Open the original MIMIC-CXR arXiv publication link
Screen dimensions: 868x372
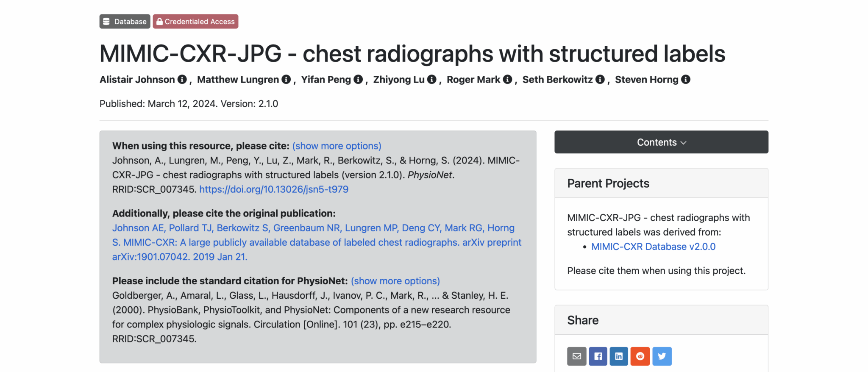tap(316, 242)
